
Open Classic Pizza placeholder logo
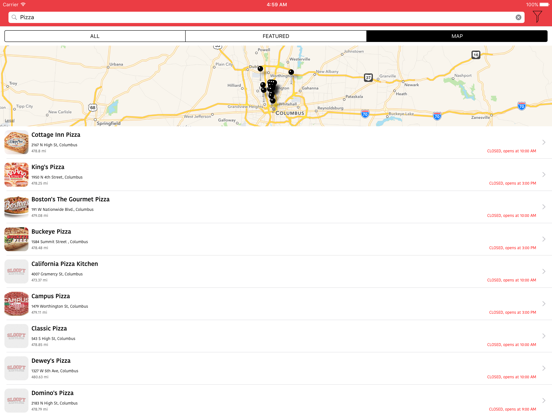point(16,336)
